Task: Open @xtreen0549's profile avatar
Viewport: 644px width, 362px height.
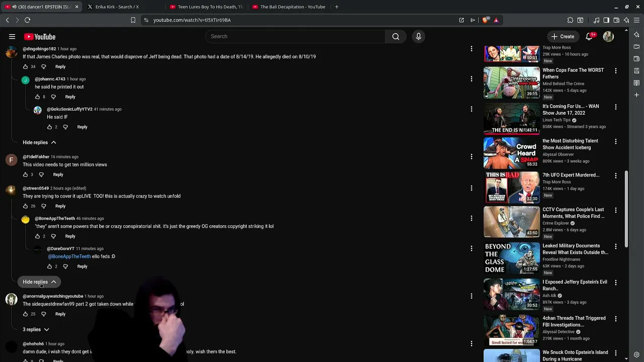Action: point(11,191)
